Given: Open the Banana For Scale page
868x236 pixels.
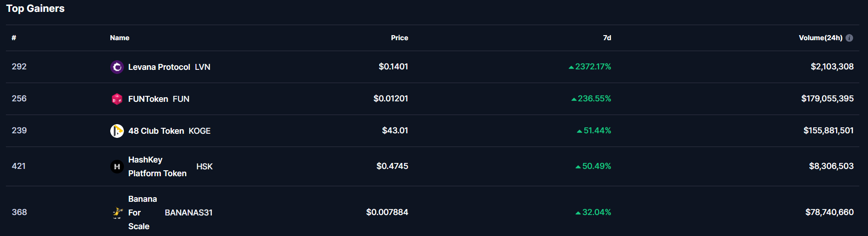Looking at the screenshot, I should point(143,213).
